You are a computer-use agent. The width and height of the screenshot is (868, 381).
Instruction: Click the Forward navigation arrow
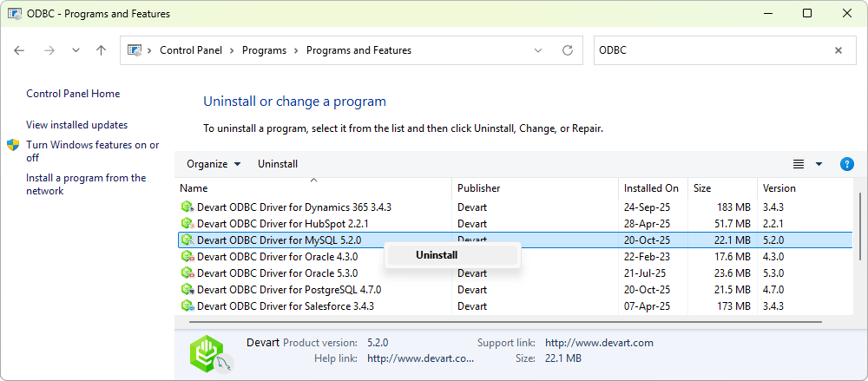point(49,50)
